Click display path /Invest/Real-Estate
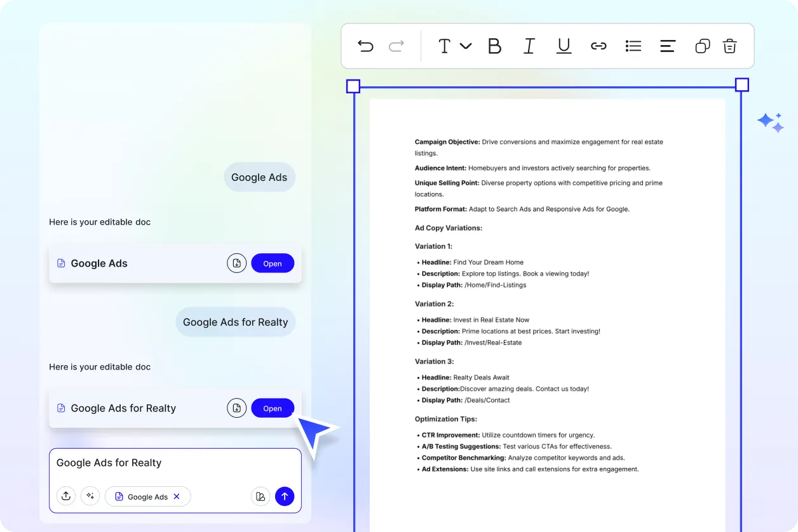This screenshot has width=798, height=532. point(472,343)
